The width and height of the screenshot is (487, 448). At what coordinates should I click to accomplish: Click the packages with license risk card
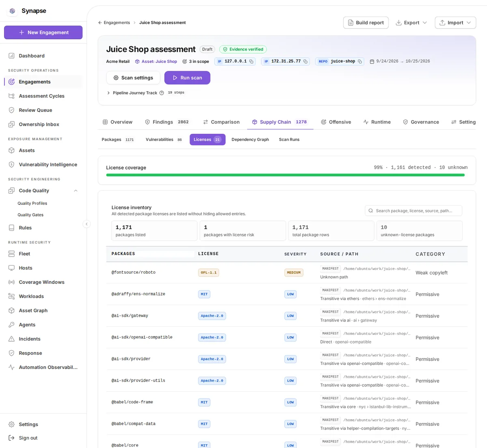click(x=243, y=231)
